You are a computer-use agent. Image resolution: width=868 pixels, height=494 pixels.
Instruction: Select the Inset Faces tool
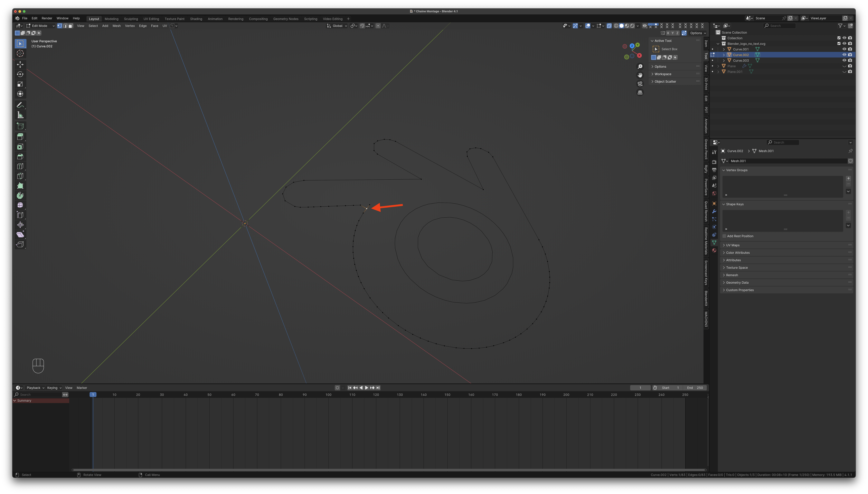[20, 147]
